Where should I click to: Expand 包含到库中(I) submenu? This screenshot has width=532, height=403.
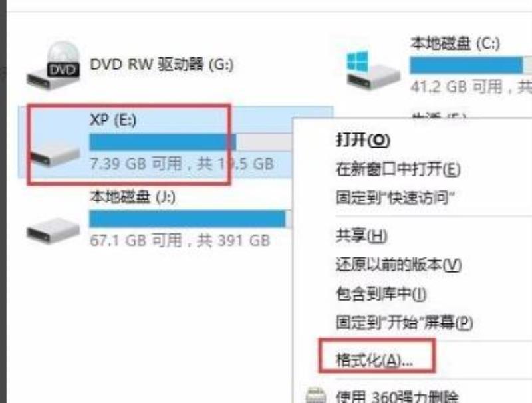tap(380, 293)
